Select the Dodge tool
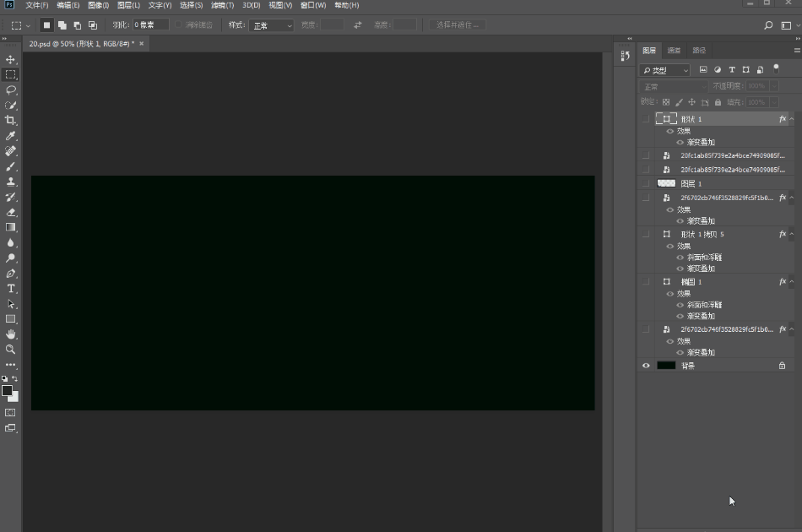802x532 pixels. coord(11,258)
